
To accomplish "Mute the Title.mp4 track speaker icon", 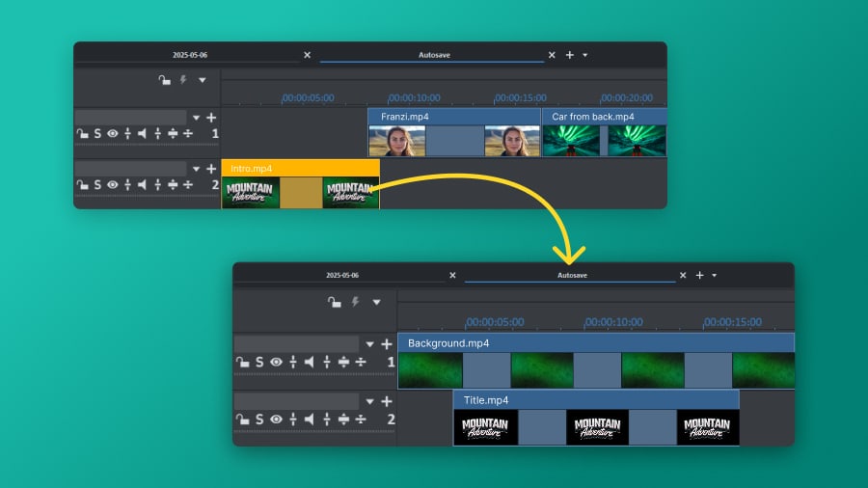I will (x=310, y=420).
